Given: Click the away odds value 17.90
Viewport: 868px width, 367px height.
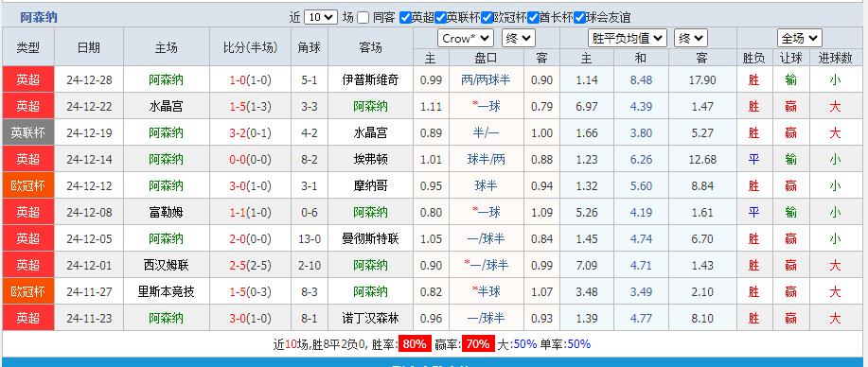Looking at the screenshot, I should [x=702, y=79].
